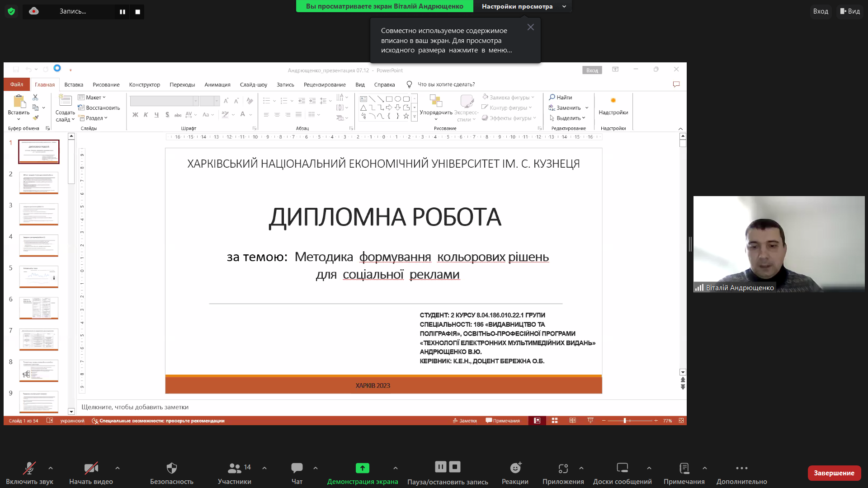This screenshot has width=868, height=488.
Task: Open the Файл tab in PowerPoint
Action: pos(17,84)
